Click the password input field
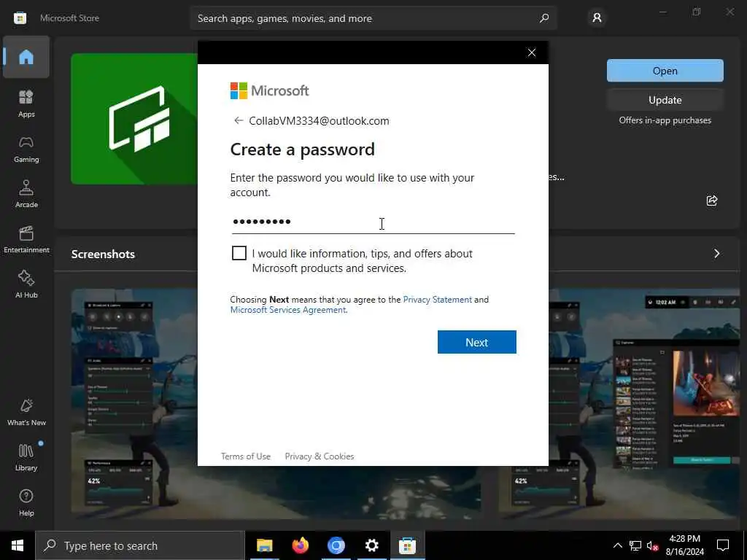This screenshot has width=747, height=560. [373, 222]
